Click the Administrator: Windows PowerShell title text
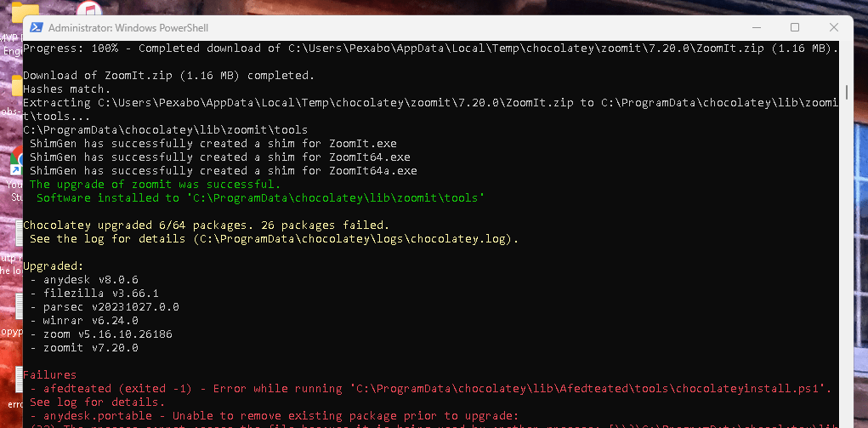The width and height of the screenshot is (868, 428). pos(128,28)
